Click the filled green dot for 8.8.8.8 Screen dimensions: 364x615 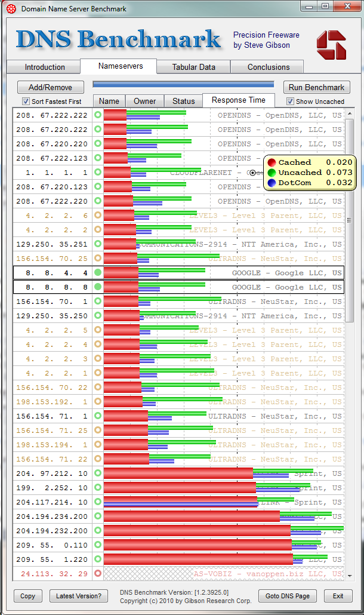click(x=97, y=287)
